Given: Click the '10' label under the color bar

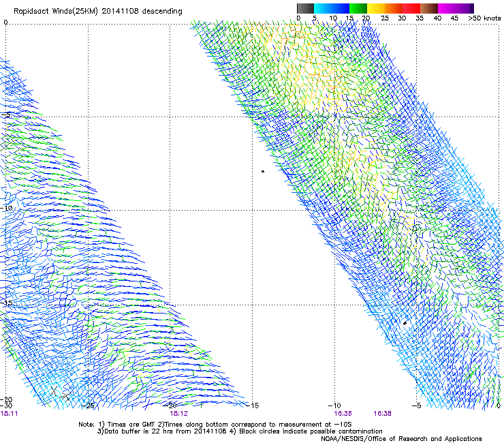Looking at the screenshot, I should coord(333,18).
